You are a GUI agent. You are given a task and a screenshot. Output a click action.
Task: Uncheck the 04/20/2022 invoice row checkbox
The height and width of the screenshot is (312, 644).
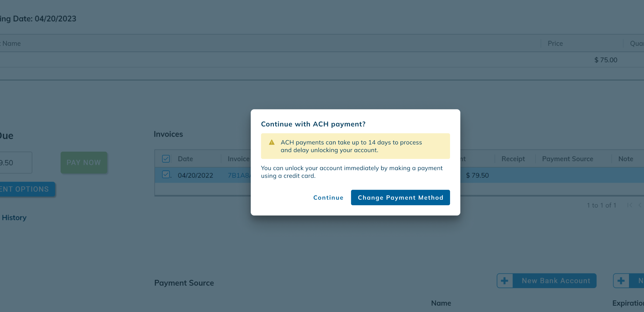[x=166, y=174]
